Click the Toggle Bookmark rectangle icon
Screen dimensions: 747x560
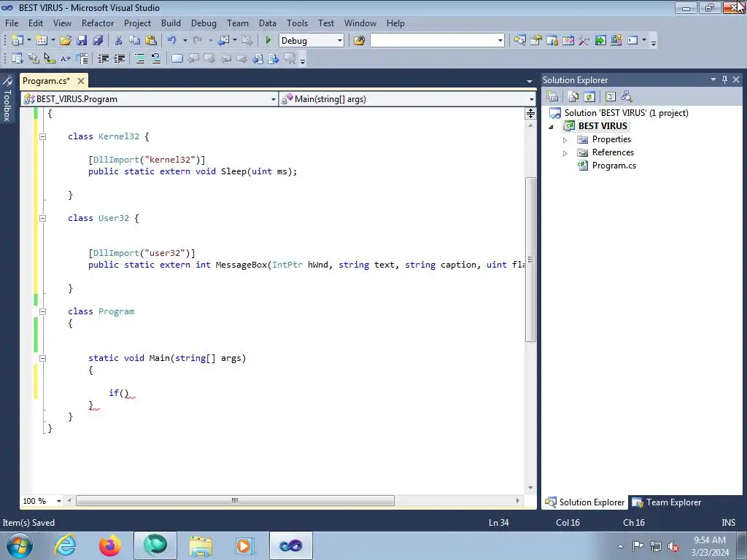tap(177, 58)
